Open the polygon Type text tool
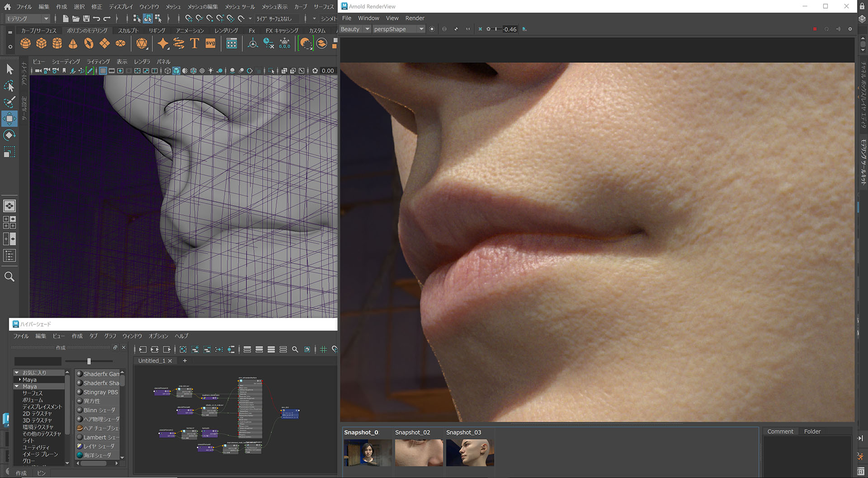 point(194,43)
